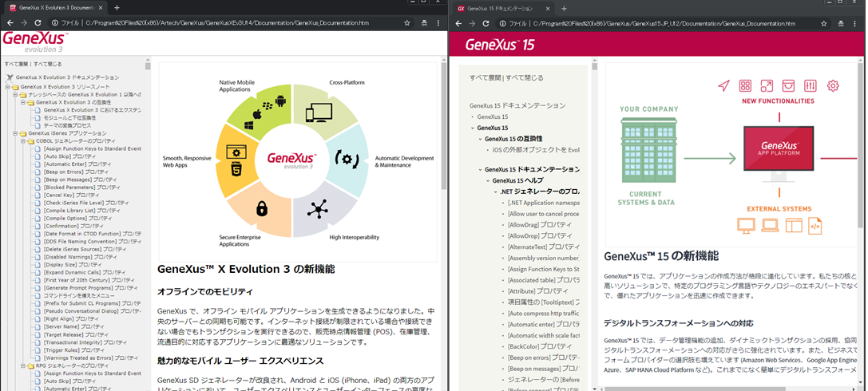
Task: Open [Beep on Errors] プロパティ under COBOL
Action: (x=81, y=172)
